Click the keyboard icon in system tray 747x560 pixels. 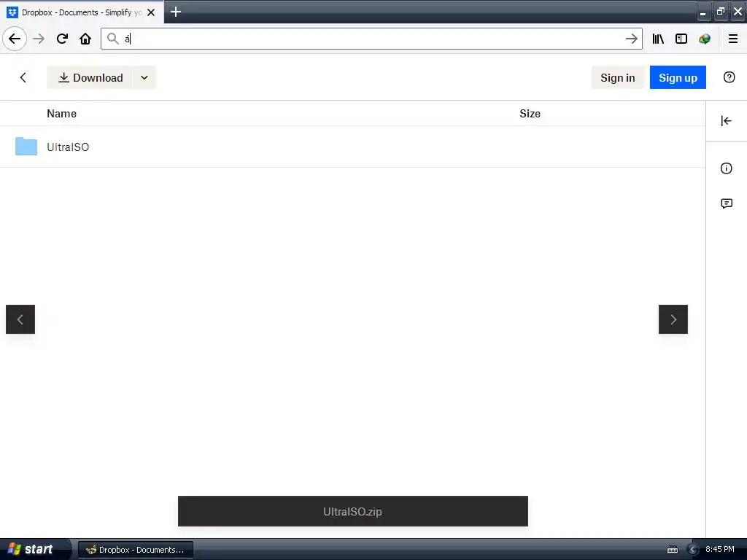672,550
